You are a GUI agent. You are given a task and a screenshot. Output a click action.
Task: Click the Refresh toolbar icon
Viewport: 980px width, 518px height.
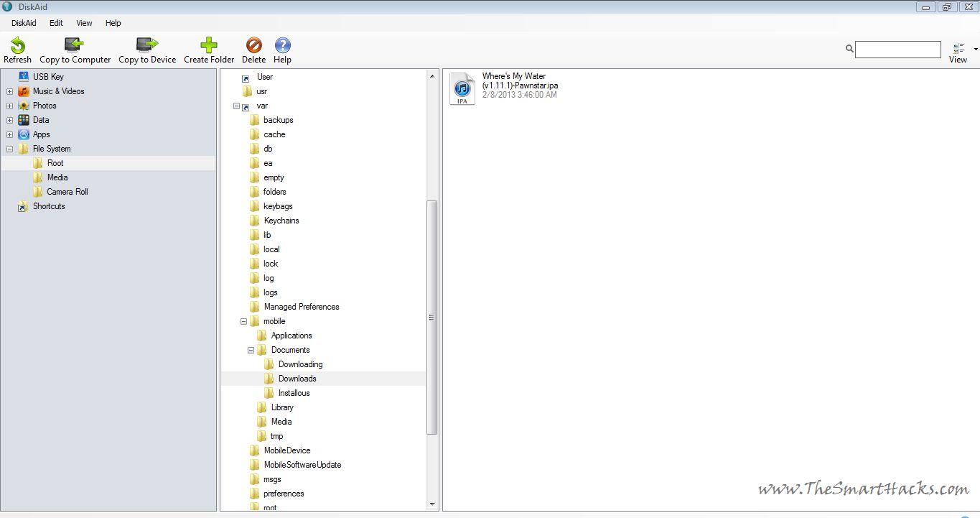tap(17, 46)
